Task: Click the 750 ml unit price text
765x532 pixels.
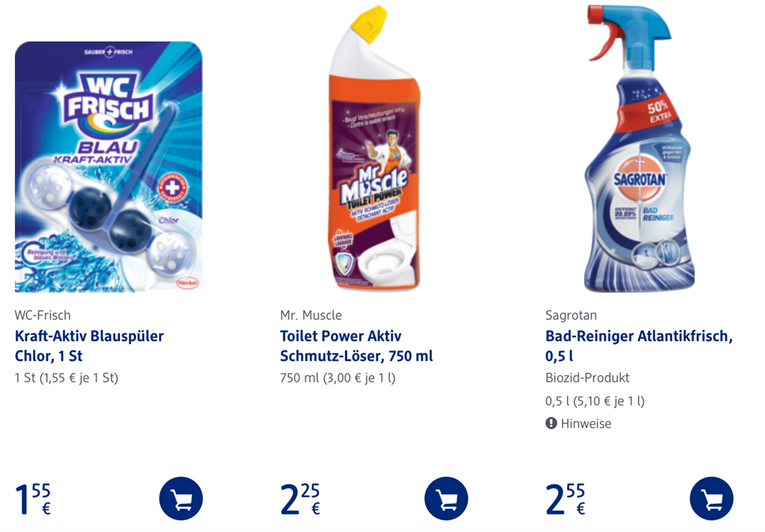Action: click(x=338, y=378)
